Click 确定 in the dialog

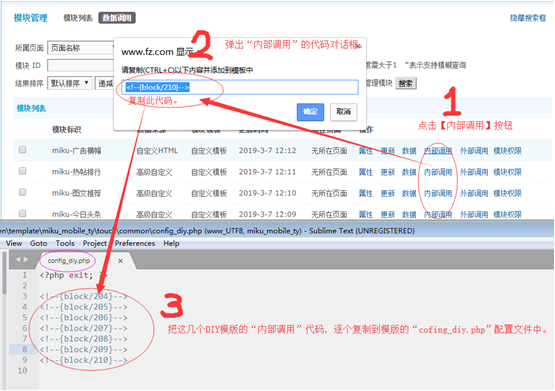click(310, 112)
